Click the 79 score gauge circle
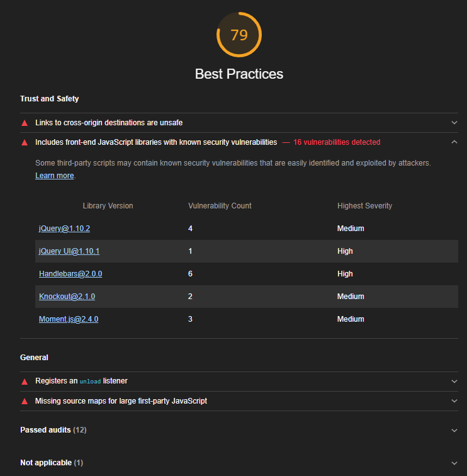The height and width of the screenshot is (476, 467). click(239, 35)
